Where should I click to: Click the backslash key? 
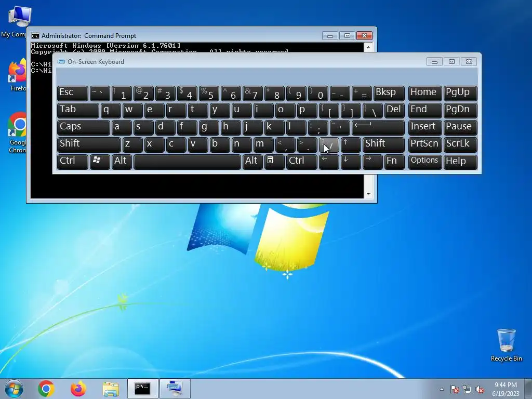372,111
